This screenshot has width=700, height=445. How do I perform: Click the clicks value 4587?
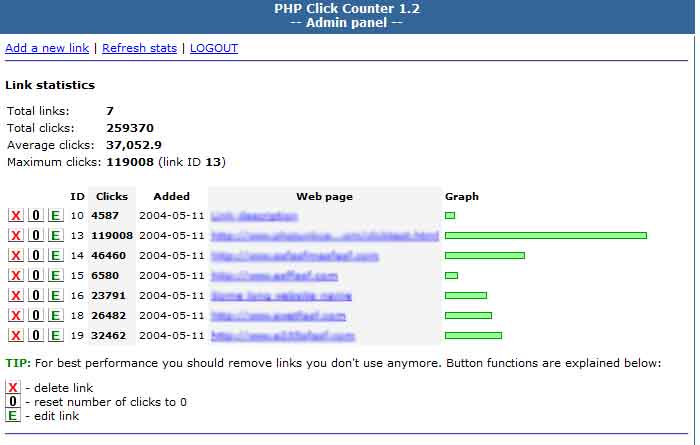click(105, 216)
